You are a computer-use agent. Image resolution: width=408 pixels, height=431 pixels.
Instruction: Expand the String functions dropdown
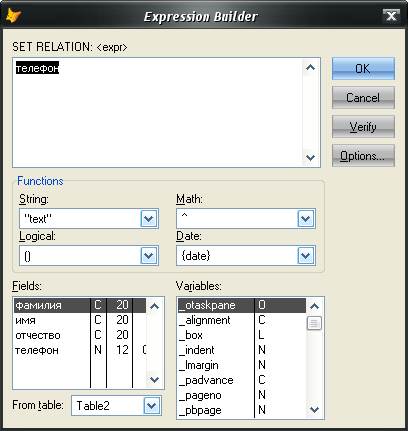[149, 219]
